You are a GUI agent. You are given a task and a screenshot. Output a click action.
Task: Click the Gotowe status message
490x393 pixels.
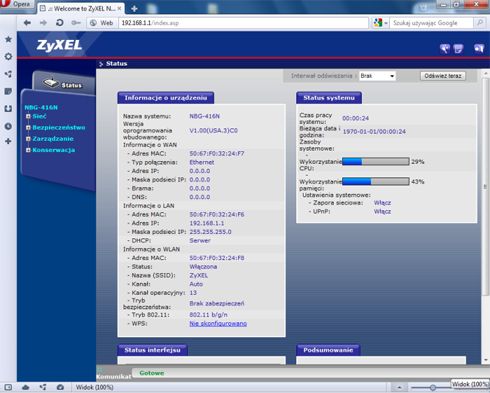pos(152,373)
